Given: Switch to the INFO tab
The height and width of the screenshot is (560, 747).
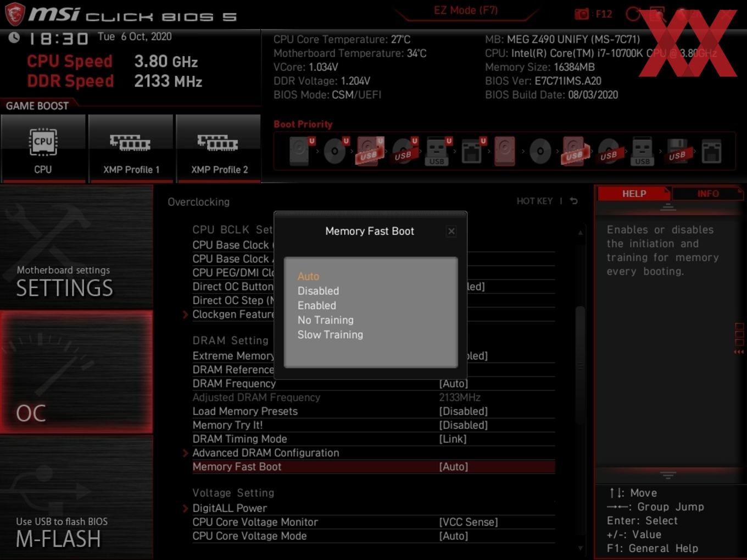Looking at the screenshot, I should (707, 194).
